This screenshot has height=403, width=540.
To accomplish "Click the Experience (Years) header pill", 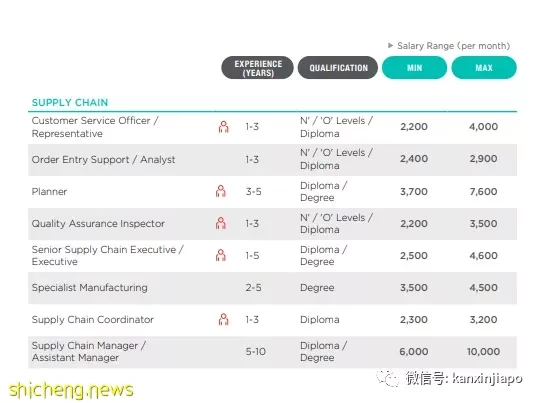I will 258,68.
